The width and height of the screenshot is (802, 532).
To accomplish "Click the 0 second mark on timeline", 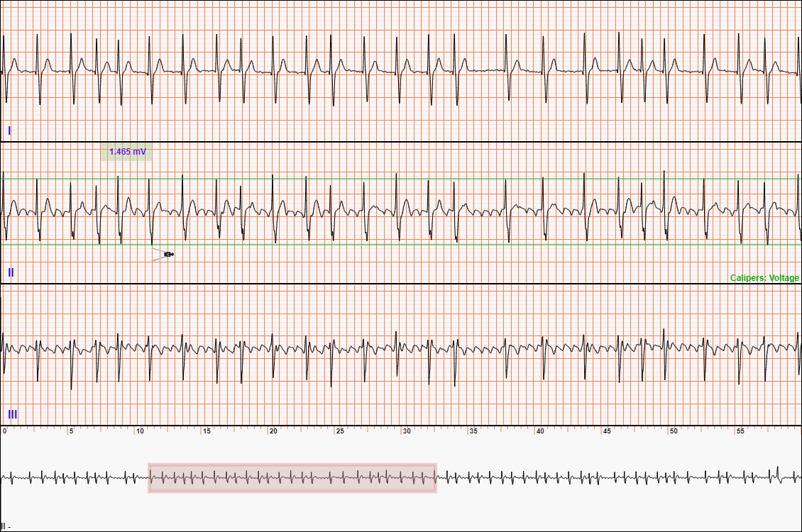I will (4, 431).
